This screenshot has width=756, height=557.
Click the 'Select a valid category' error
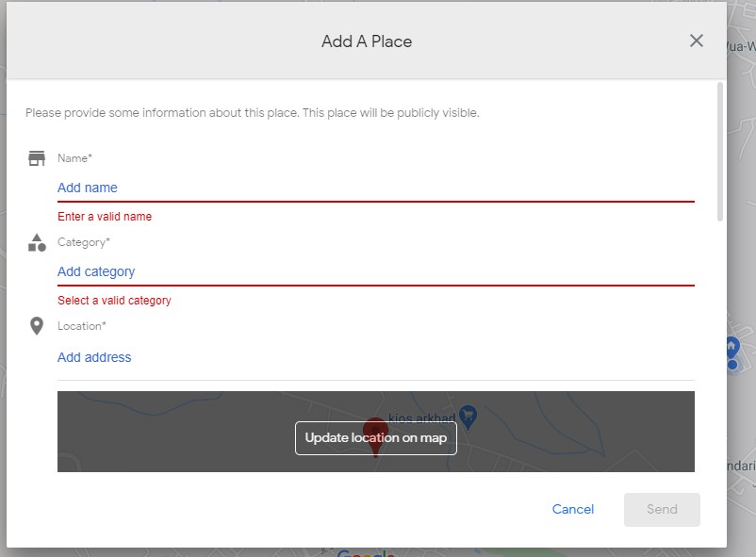click(114, 301)
